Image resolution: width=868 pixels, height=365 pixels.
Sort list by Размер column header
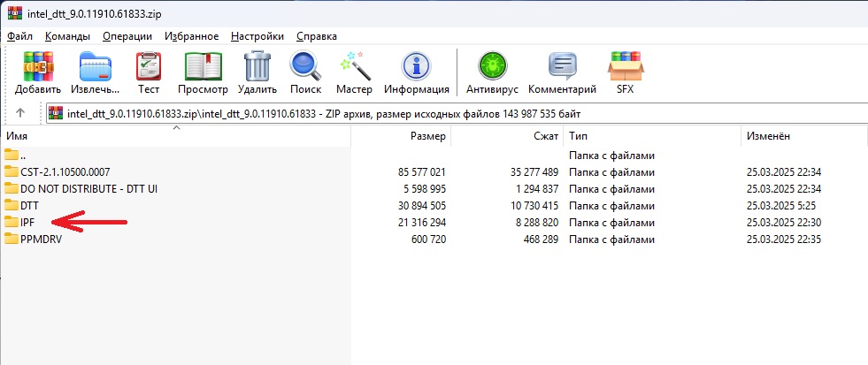pos(427,137)
